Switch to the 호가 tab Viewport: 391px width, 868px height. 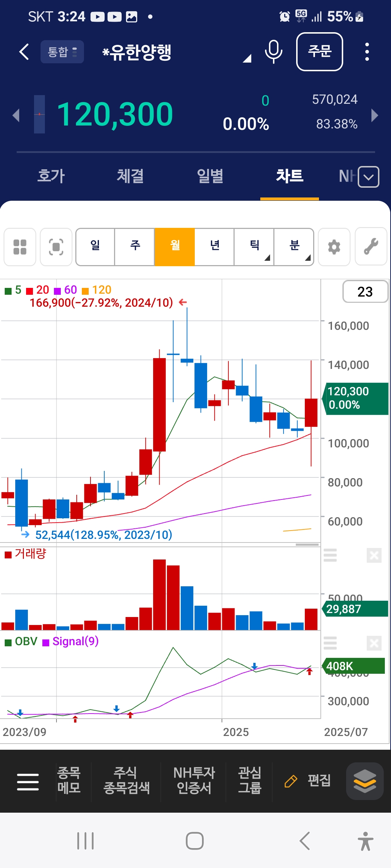click(51, 176)
